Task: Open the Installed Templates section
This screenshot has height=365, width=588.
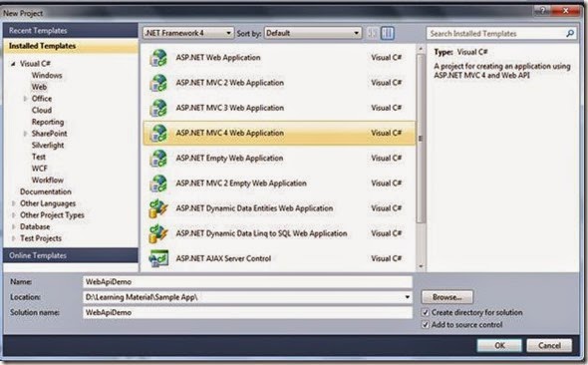Action: pyautogui.click(x=71, y=46)
